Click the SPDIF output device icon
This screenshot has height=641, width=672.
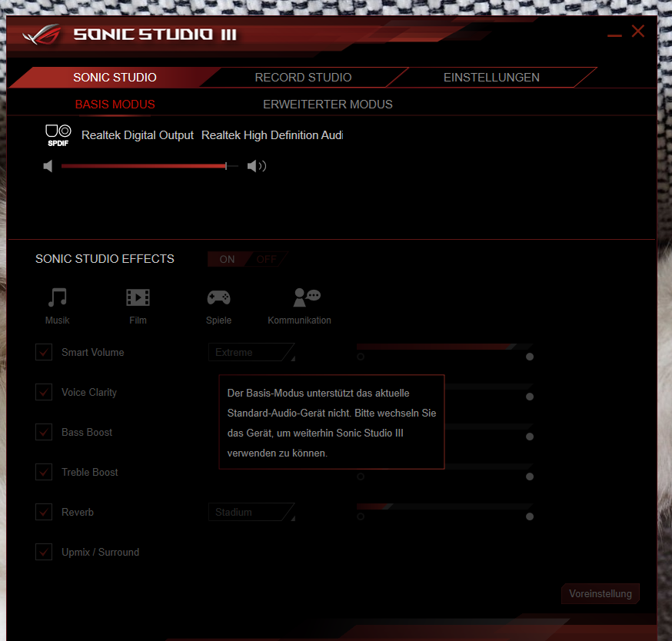58,135
